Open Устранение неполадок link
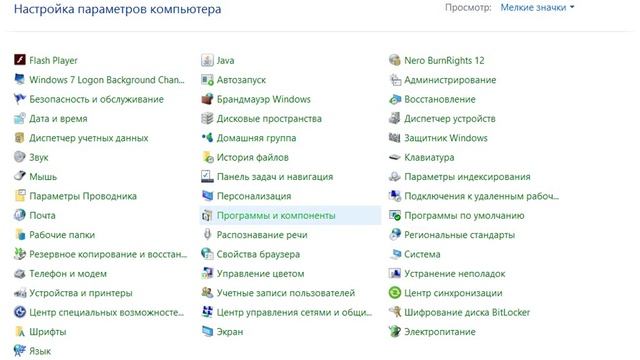The width and height of the screenshot is (640, 360). tap(455, 273)
